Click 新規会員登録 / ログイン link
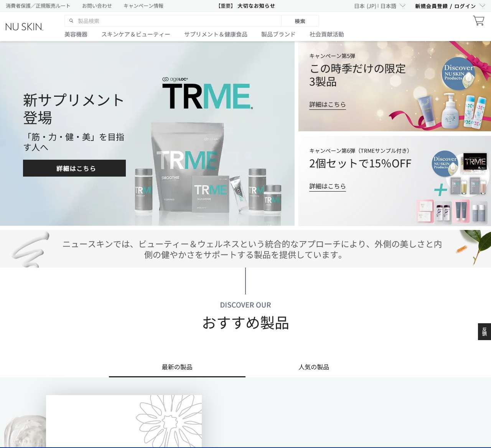This screenshot has height=448, width=491. (445, 6)
